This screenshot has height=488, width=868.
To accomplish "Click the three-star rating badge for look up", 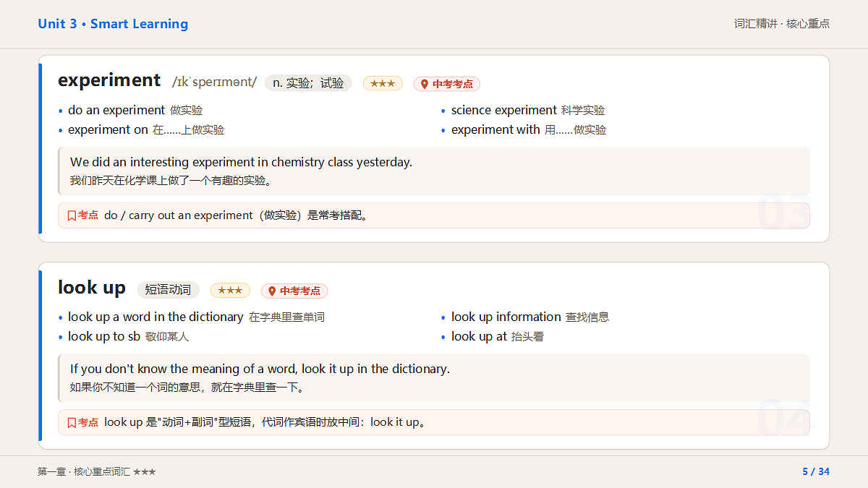I will tap(230, 291).
